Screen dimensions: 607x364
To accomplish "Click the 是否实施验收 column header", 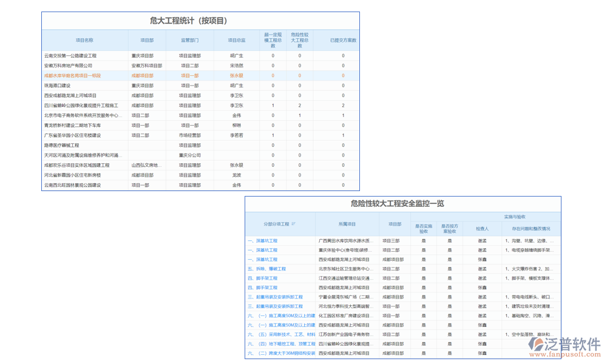I will coord(423,227).
